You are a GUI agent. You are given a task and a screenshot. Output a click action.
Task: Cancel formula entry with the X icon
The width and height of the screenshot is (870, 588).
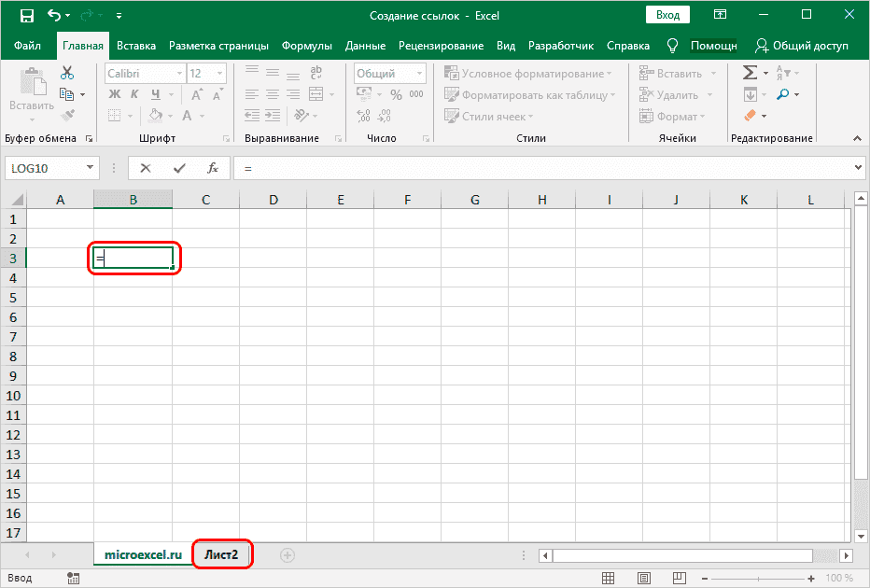pos(146,168)
